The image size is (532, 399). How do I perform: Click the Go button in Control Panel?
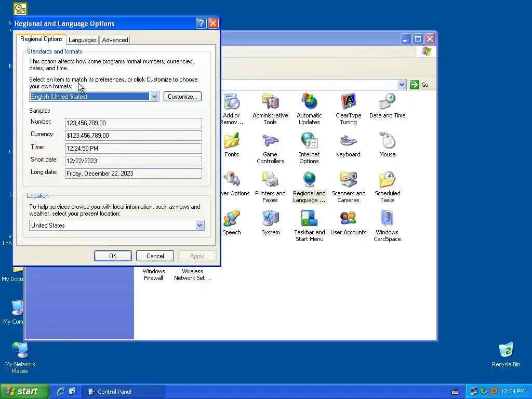coord(419,85)
